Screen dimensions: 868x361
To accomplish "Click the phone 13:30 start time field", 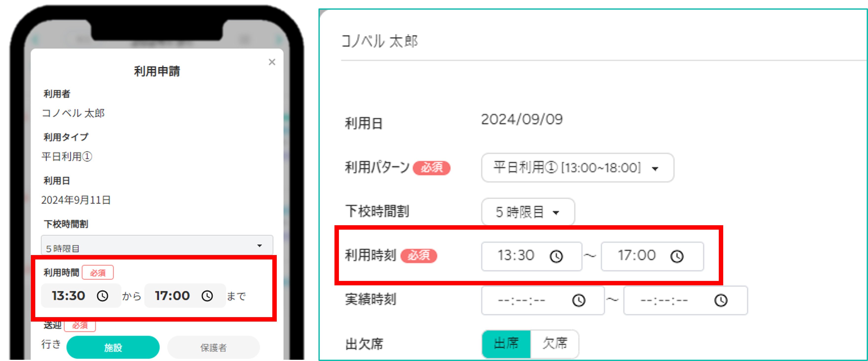I will (x=81, y=296).
